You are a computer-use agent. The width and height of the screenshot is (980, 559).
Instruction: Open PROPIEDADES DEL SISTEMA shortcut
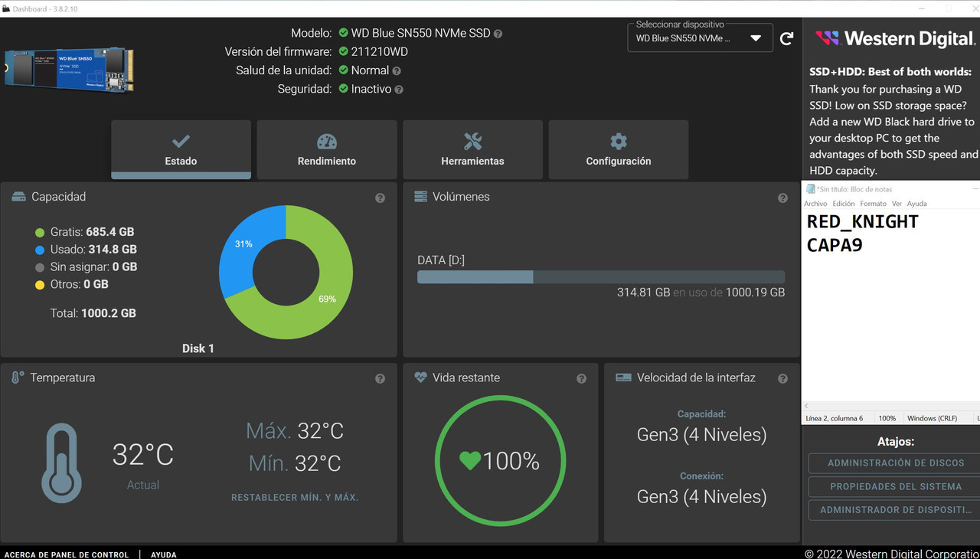pos(894,486)
